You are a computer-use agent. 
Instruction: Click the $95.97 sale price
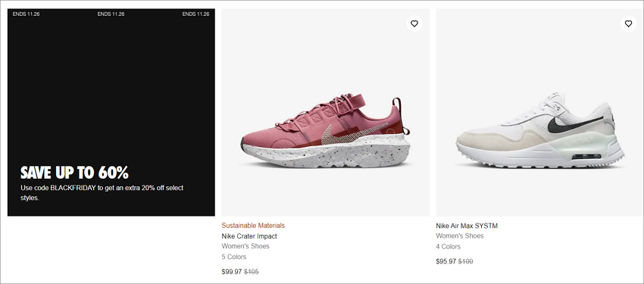pyautogui.click(x=446, y=261)
